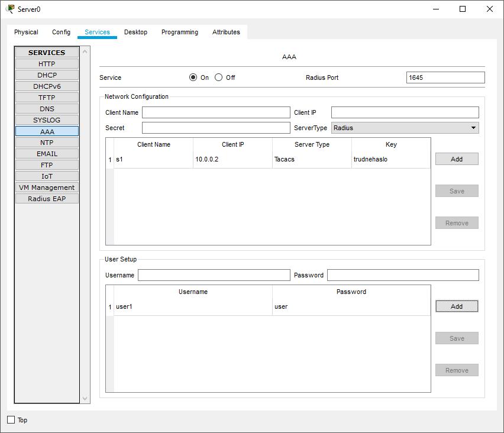Image resolution: width=504 pixels, height=433 pixels.
Task: Click the services list scroll-up arrow
Action: click(85, 51)
